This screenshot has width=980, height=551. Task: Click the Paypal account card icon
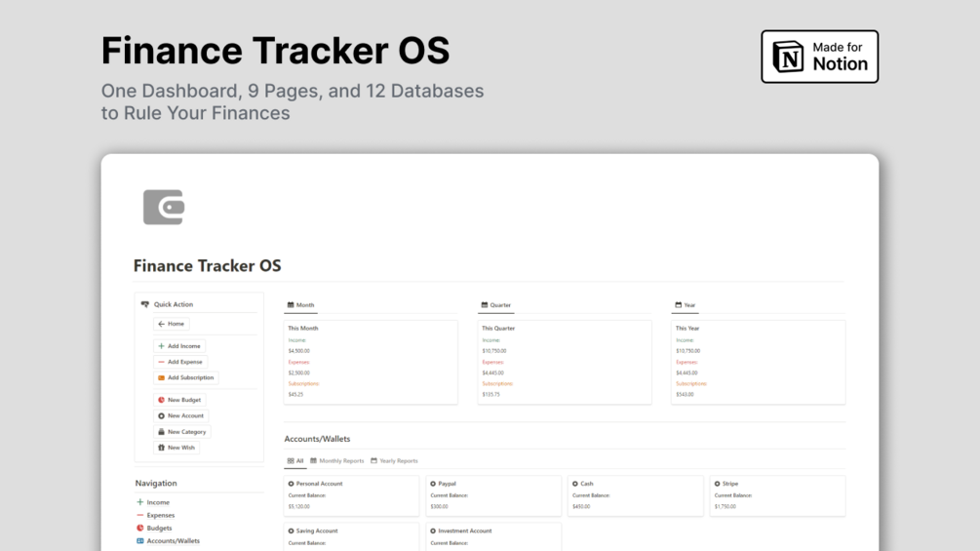pos(433,484)
